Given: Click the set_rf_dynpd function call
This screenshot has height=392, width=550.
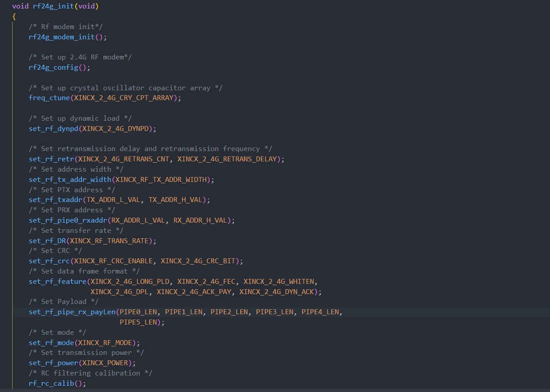Looking at the screenshot, I should [x=54, y=129].
